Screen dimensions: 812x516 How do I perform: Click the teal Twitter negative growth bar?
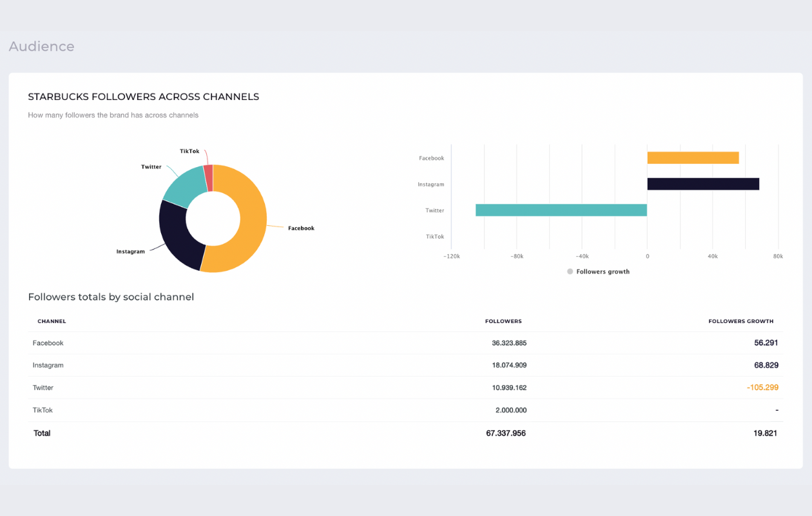point(561,210)
